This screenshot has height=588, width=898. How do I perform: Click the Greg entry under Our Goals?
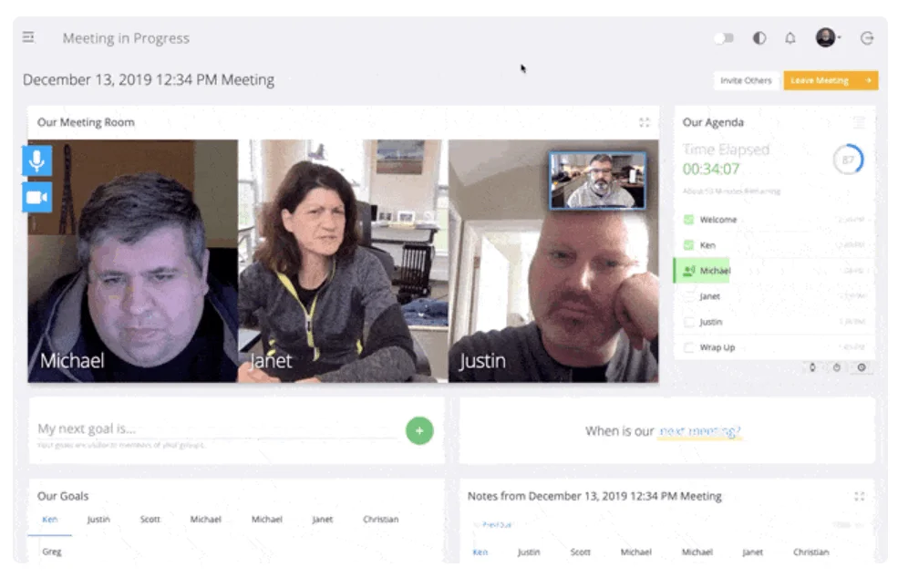click(52, 552)
